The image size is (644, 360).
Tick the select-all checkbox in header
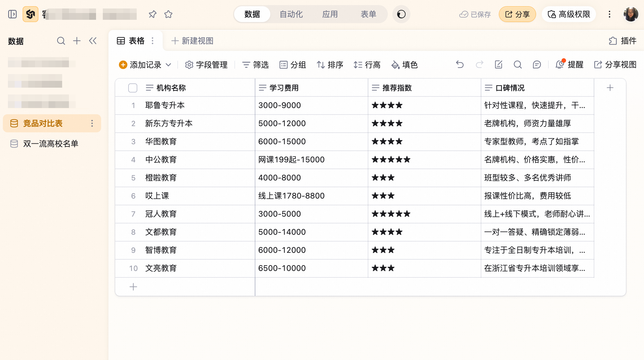[x=133, y=88]
